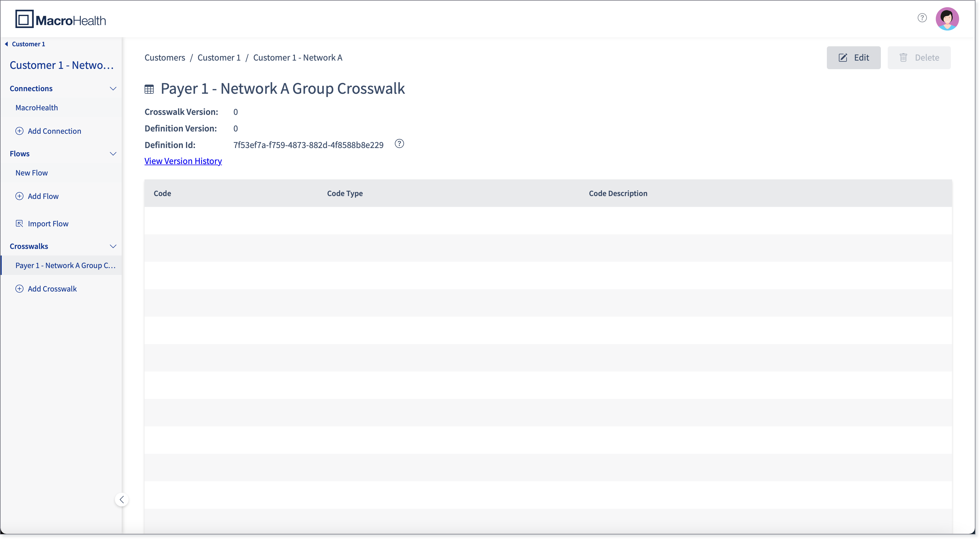This screenshot has width=980, height=539.
Task: Click the Edit button
Action: click(853, 57)
